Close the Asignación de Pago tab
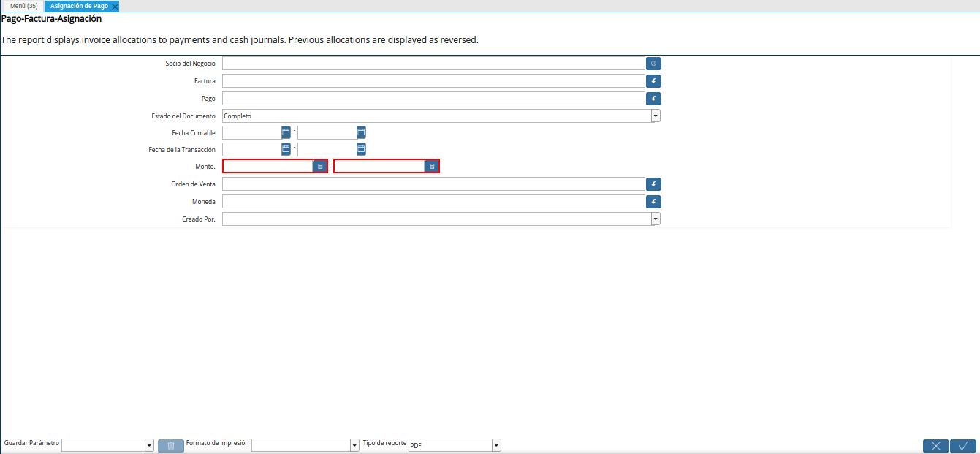The image size is (980, 454). pyautogui.click(x=115, y=6)
